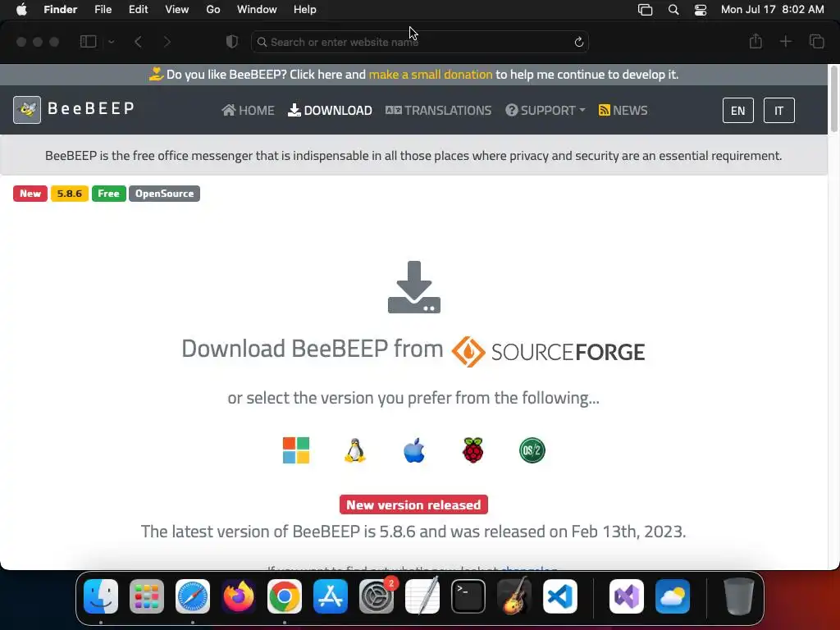The width and height of the screenshot is (840, 630).
Task: Select the OS/2 download icon
Action: [x=532, y=450]
